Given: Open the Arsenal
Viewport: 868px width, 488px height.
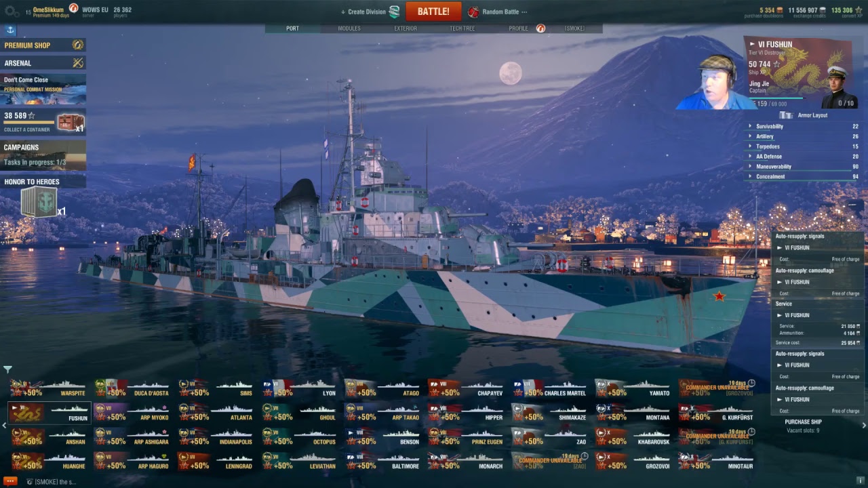Looking at the screenshot, I should [43, 63].
